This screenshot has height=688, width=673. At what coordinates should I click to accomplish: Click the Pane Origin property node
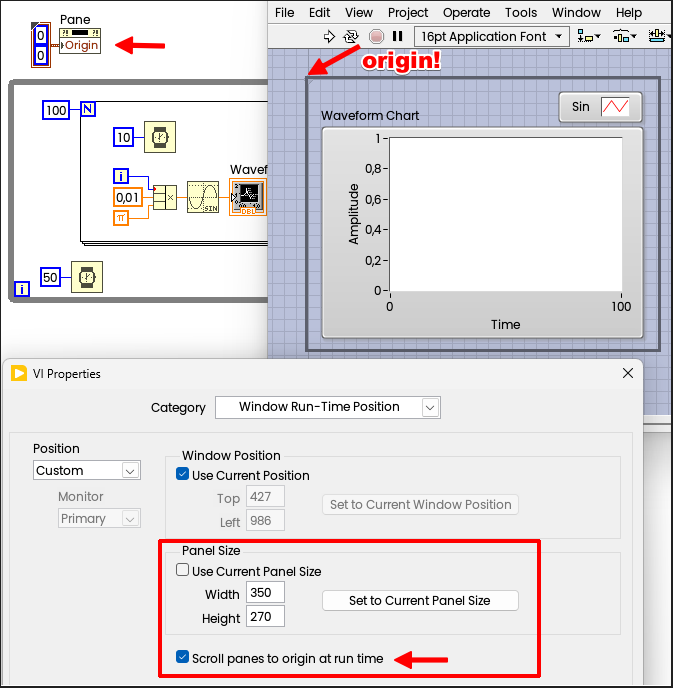(x=80, y=41)
